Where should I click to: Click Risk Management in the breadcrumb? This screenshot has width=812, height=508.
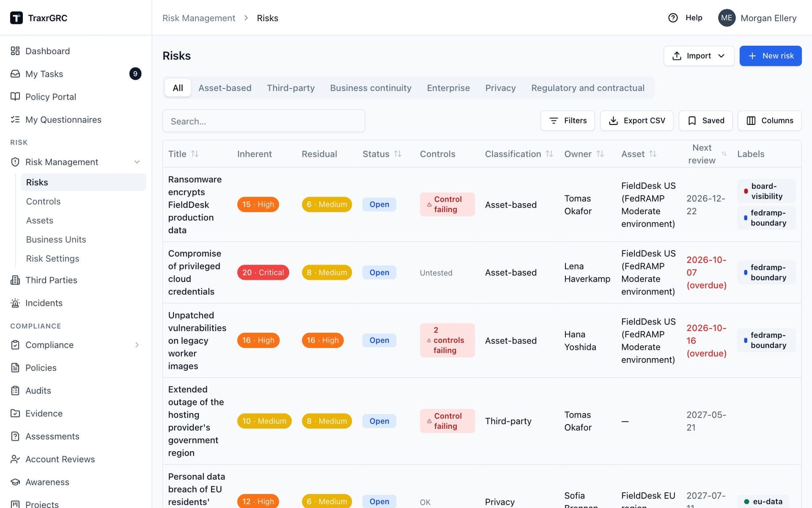(x=199, y=18)
